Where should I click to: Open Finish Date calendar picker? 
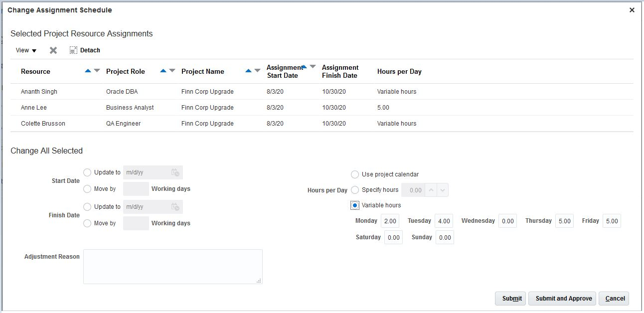(175, 207)
